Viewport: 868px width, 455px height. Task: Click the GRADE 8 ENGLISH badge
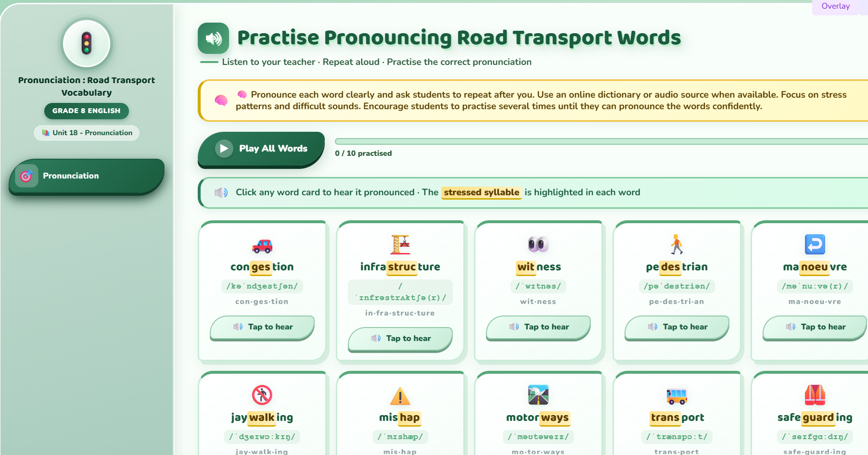tap(87, 111)
